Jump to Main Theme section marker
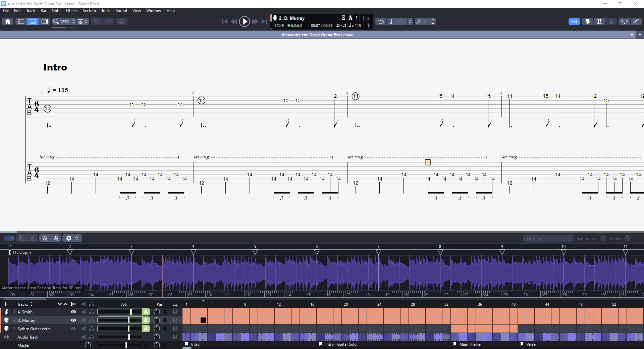The height and width of the screenshot is (349, 644). click(x=467, y=344)
